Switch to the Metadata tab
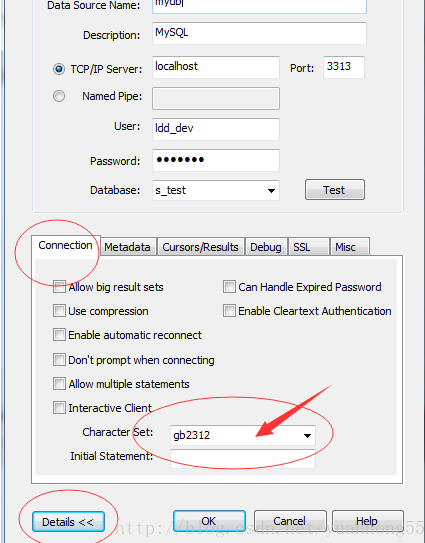425x543 pixels. pyautogui.click(x=127, y=247)
